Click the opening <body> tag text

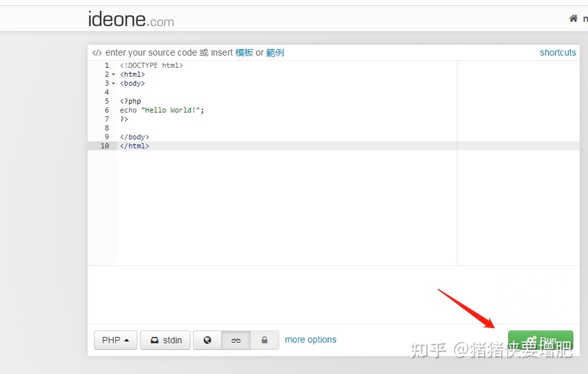click(x=132, y=83)
